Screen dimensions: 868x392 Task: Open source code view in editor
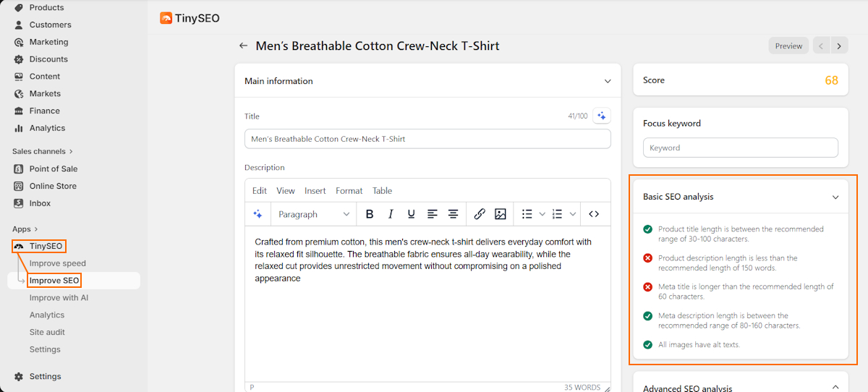tap(594, 214)
